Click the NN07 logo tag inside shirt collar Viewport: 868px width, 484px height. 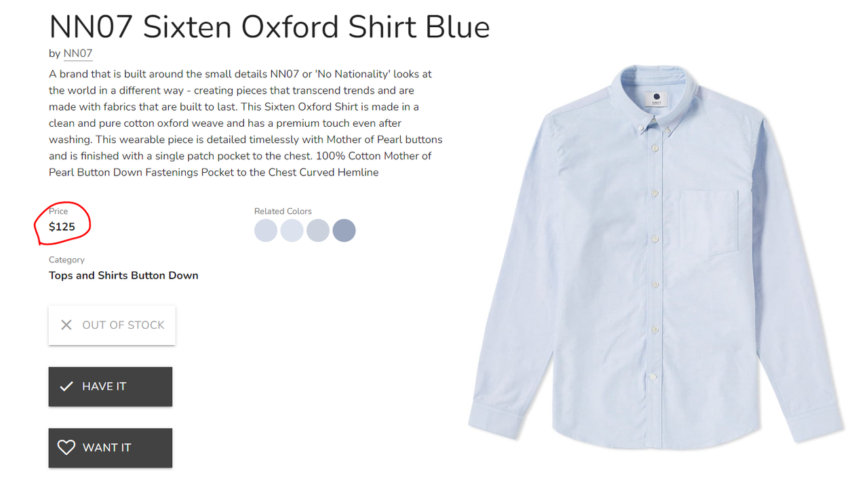(x=656, y=99)
